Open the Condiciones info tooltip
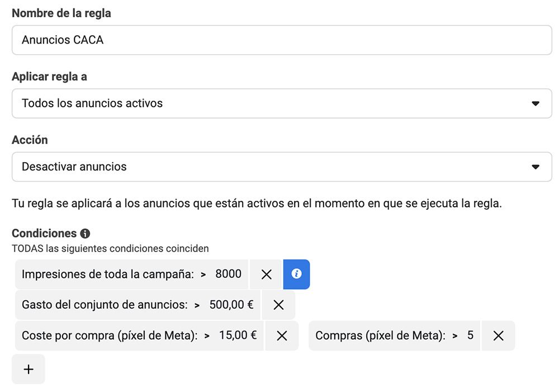This screenshot has width=559, height=392. [84, 233]
